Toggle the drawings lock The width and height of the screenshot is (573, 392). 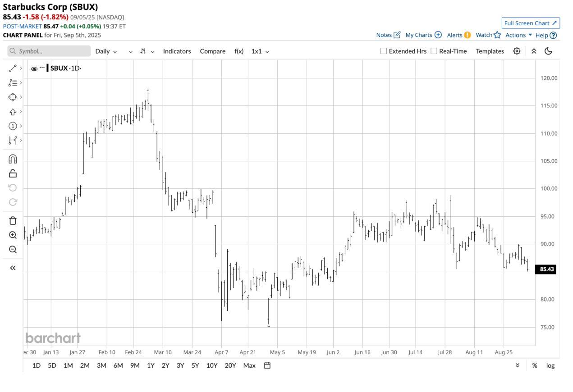click(13, 173)
